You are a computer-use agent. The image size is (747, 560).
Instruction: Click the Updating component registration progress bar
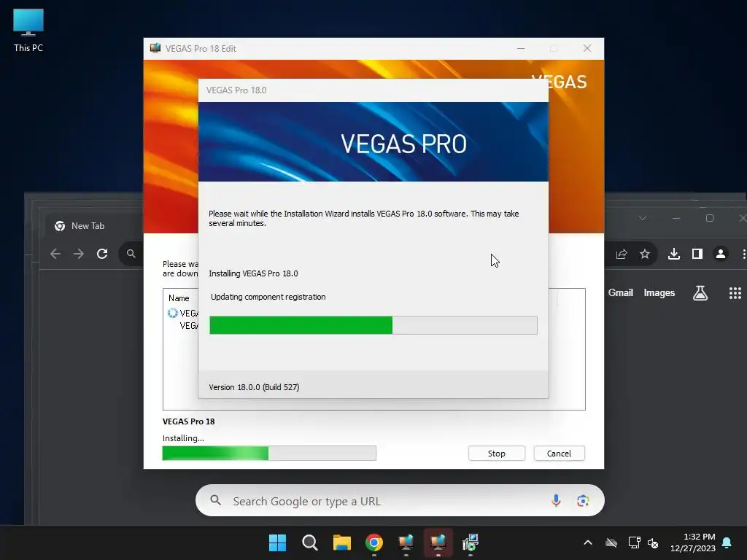pyautogui.click(x=373, y=325)
